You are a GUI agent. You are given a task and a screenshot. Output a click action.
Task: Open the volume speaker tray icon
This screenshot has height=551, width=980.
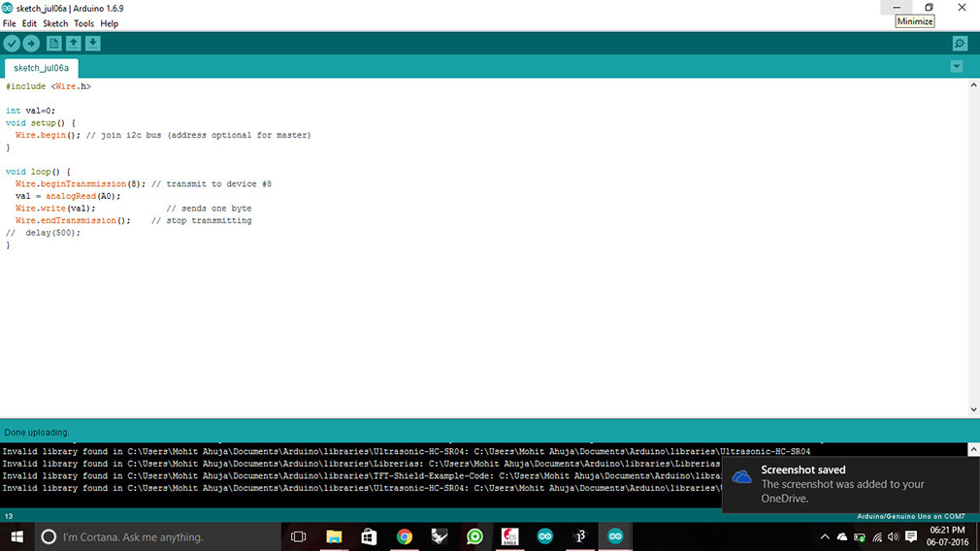(893, 536)
